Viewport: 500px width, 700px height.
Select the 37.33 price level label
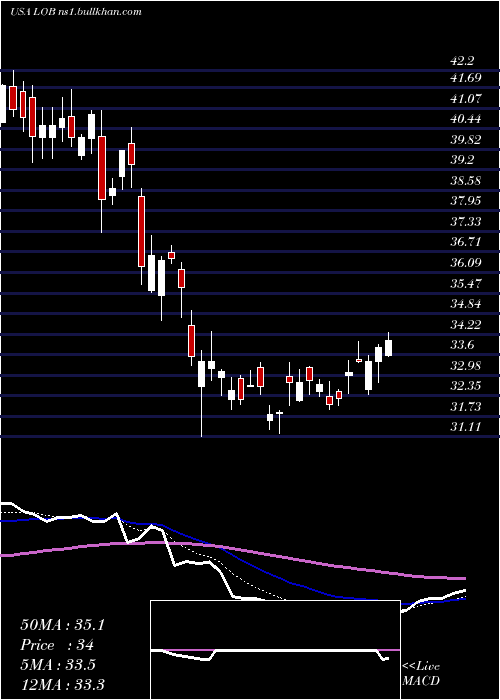click(x=466, y=221)
